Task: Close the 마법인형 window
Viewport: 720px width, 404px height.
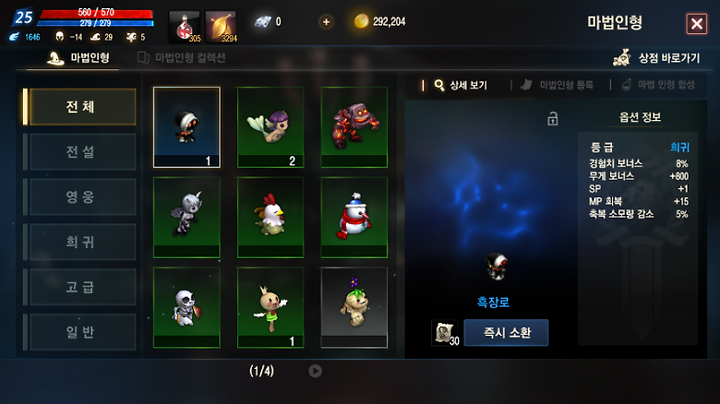Action: tap(697, 23)
